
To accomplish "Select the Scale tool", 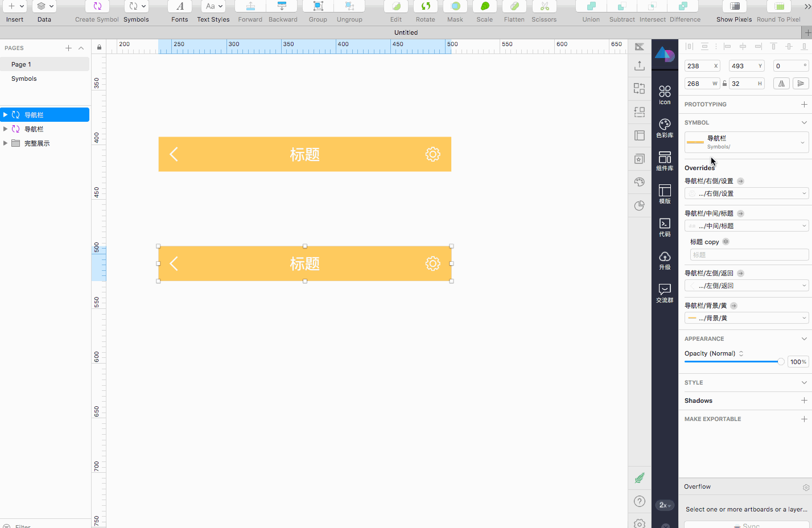I will (x=485, y=6).
